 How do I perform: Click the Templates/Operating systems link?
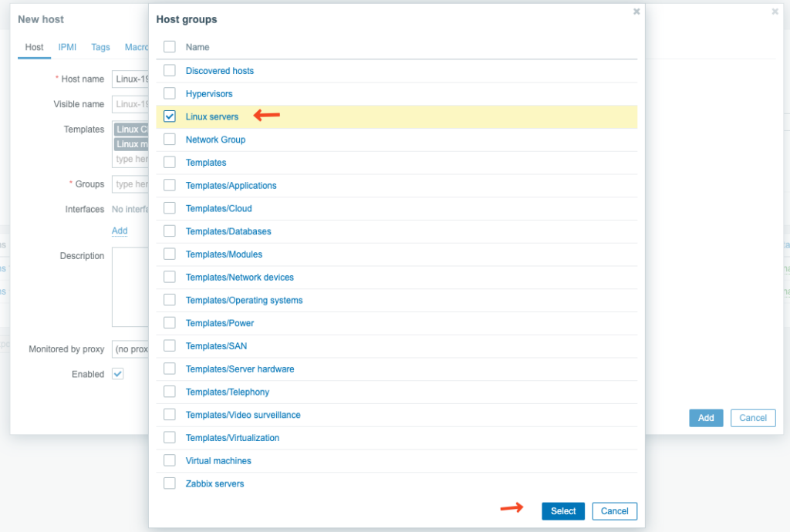(244, 300)
